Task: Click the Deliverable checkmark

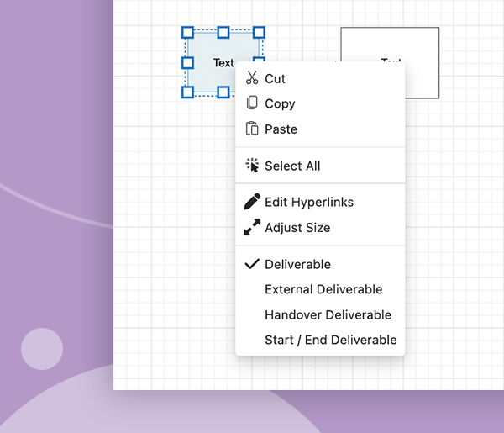Action: coord(252,264)
